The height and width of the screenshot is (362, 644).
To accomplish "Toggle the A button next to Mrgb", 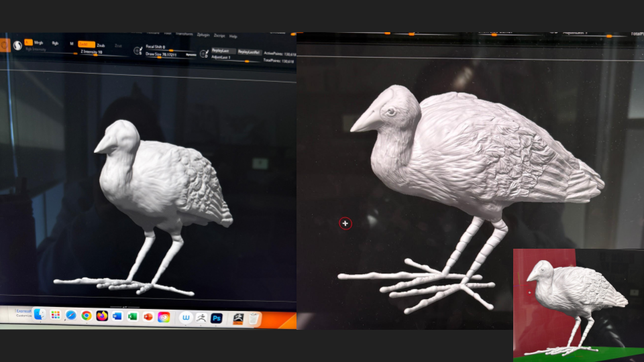I will pos(28,42).
